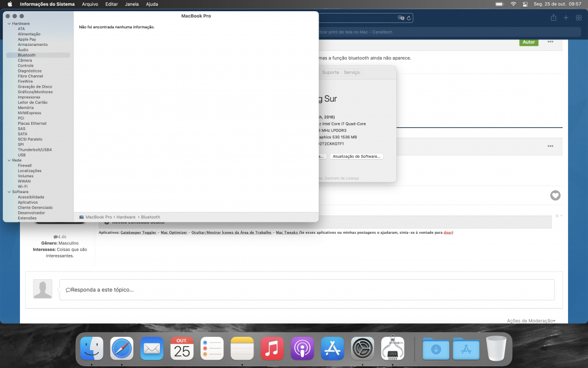Open Mac Tweaks link
The width and height of the screenshot is (588, 368).
pos(287,233)
